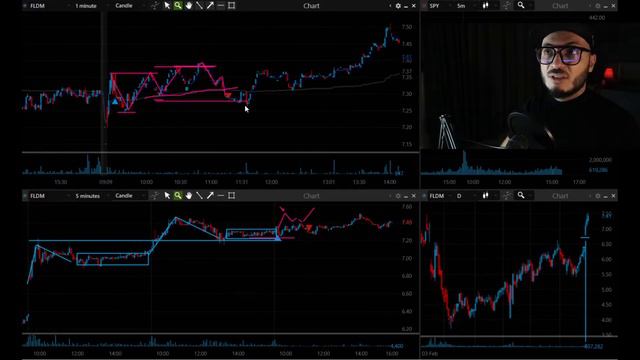Choose the rectangle tool in FLDM 5 minutes chart
Viewport: 640px width, 360px height.
tap(231, 196)
